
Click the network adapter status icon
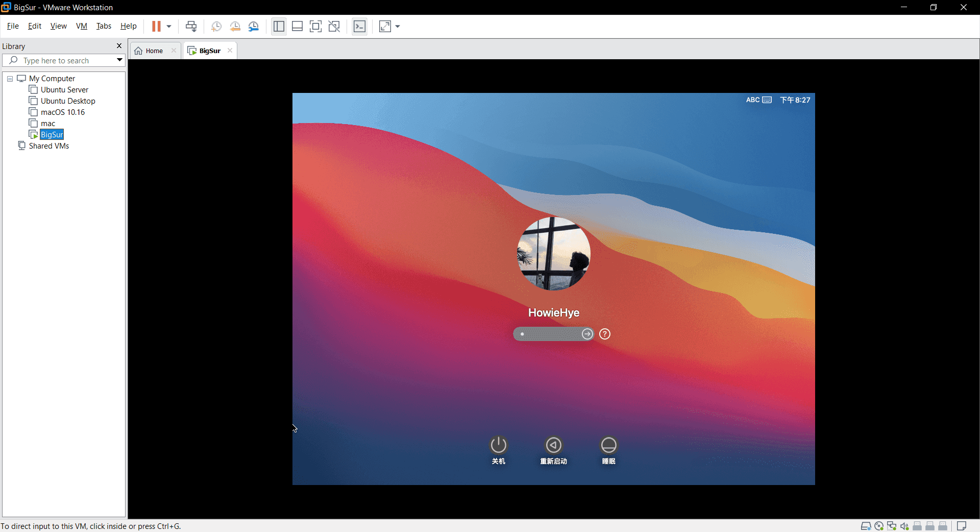point(892,526)
